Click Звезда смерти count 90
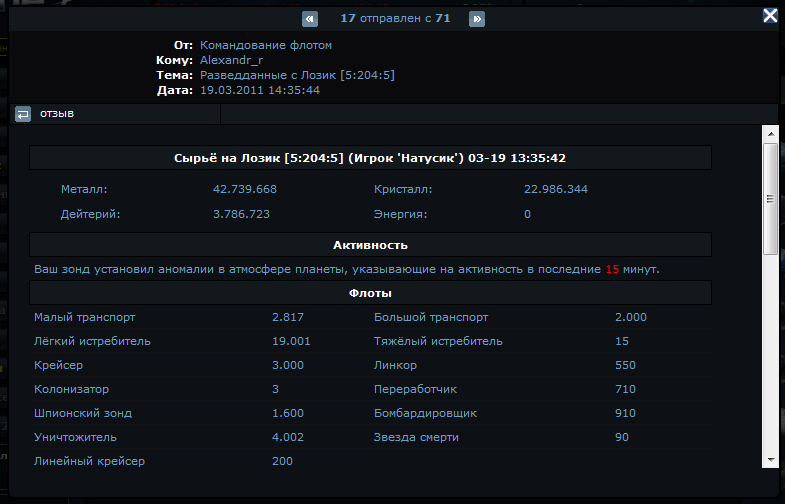This screenshot has height=504, width=785. (x=622, y=437)
